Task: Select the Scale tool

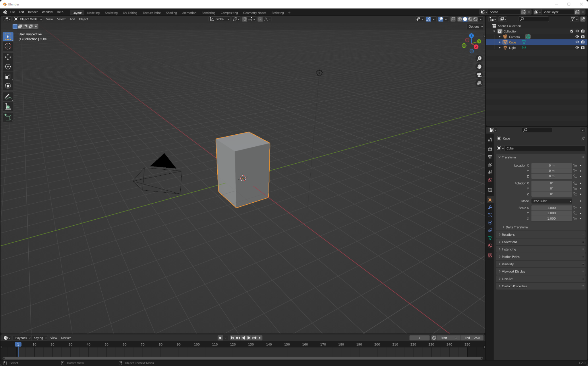Action: 8,76
